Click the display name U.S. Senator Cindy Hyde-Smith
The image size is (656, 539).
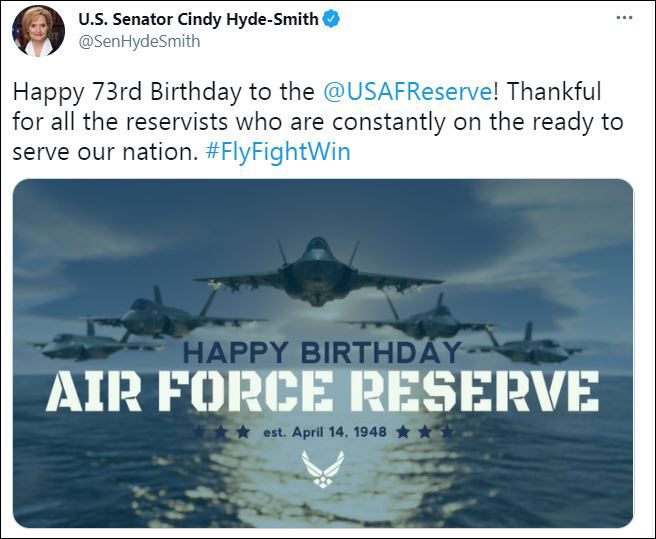200,19
